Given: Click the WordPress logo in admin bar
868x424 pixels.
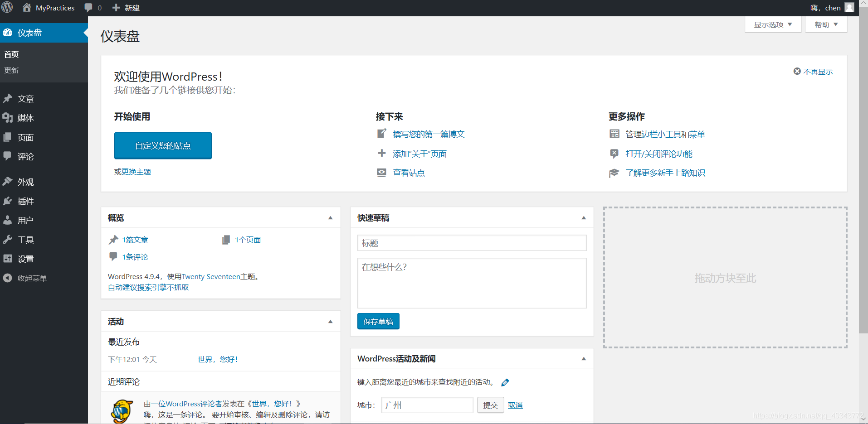Looking at the screenshot, I should pyautogui.click(x=7, y=8).
